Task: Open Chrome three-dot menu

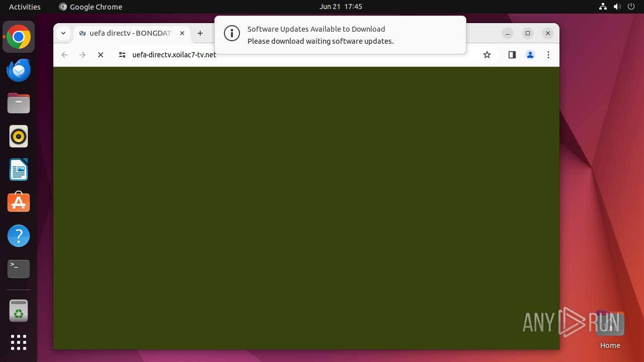Action: pyautogui.click(x=548, y=55)
